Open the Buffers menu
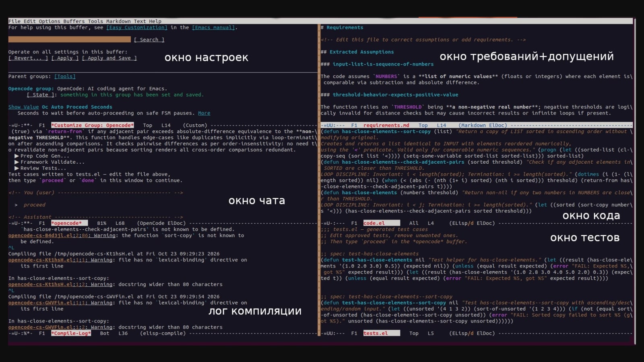The width and height of the screenshot is (644, 362). 74,21
